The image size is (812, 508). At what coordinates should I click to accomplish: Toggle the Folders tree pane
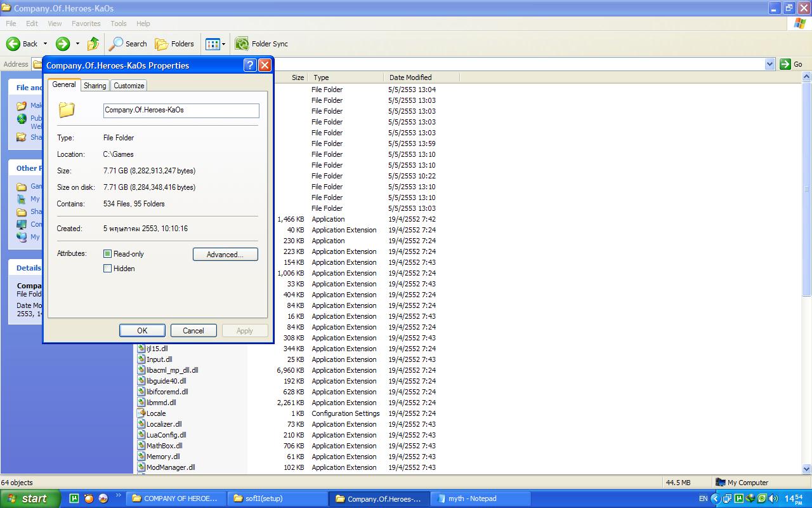[174, 44]
